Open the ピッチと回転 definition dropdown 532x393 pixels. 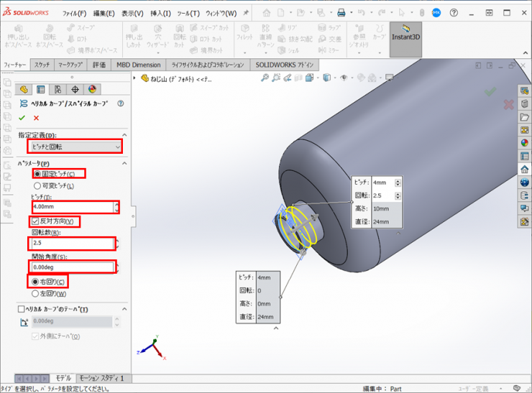(74, 147)
